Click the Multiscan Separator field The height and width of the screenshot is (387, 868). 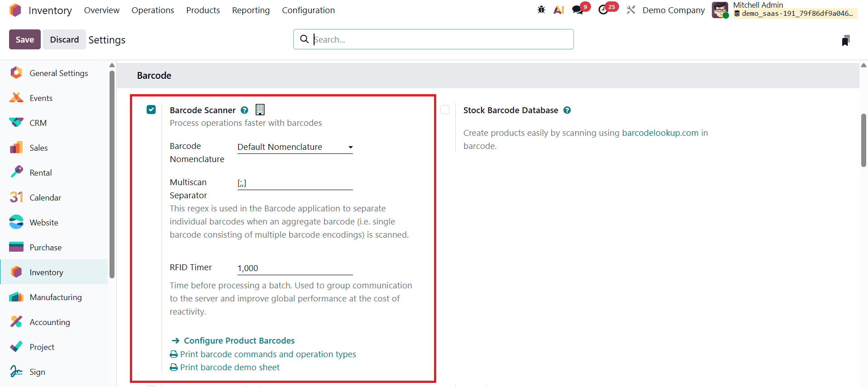(295, 183)
